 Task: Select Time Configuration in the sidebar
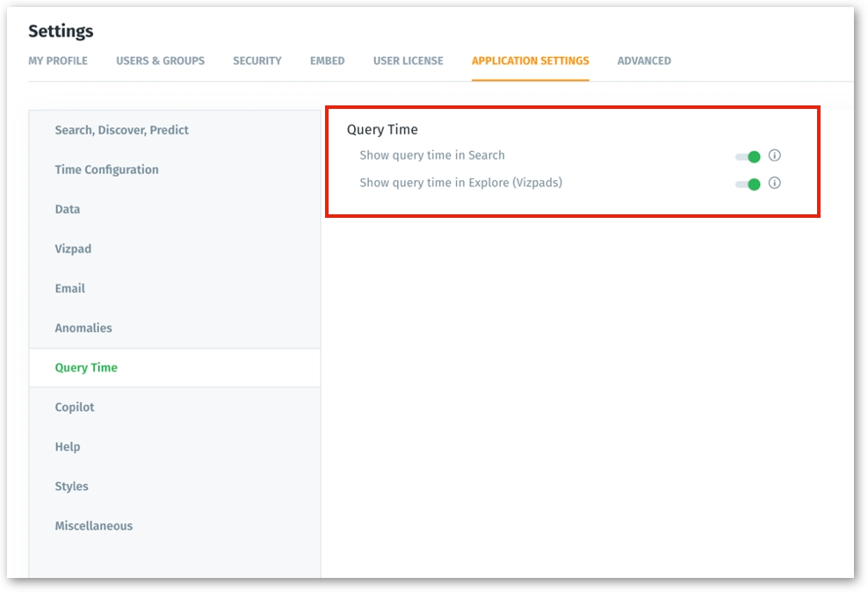(x=106, y=170)
